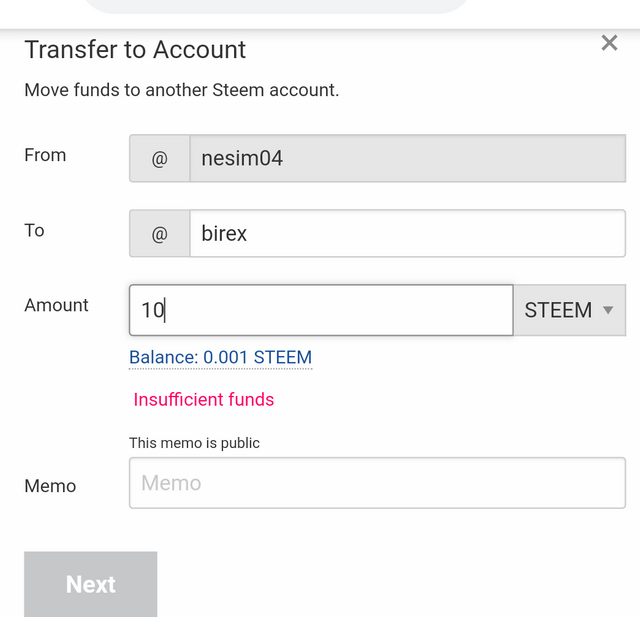Image resolution: width=640 pixels, height=617 pixels.
Task: Select the To account field with birex
Action: [x=407, y=234]
